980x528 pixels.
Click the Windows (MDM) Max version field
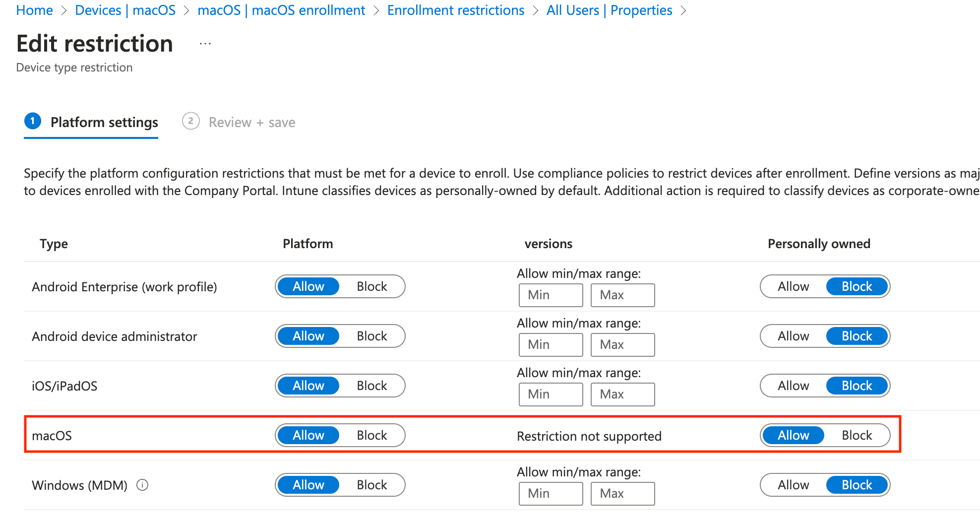(622, 493)
